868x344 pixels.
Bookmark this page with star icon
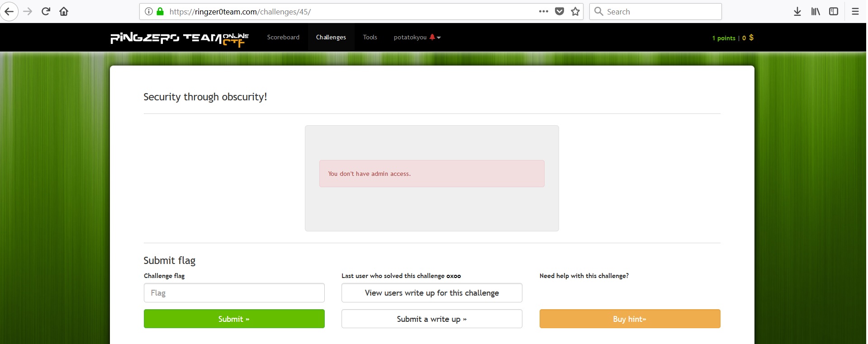point(575,11)
